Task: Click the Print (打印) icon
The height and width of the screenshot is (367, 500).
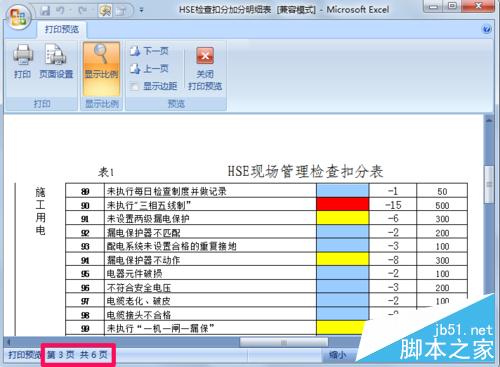Action: point(23,61)
